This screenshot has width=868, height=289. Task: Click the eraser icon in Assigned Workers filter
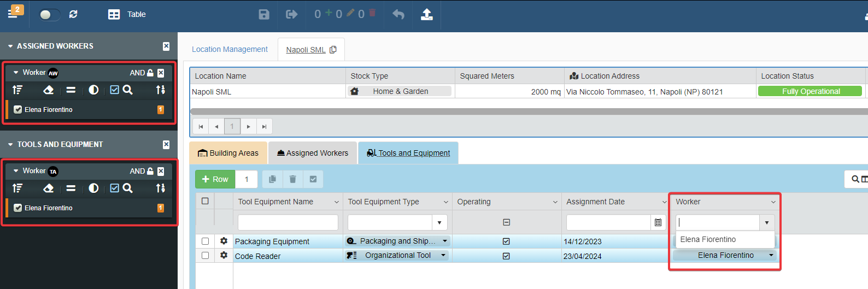coord(49,90)
